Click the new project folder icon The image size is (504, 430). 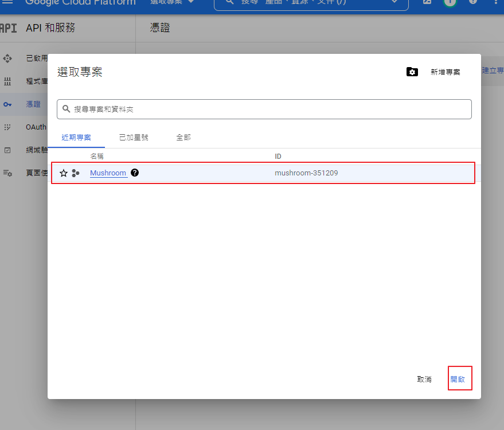[x=412, y=72]
